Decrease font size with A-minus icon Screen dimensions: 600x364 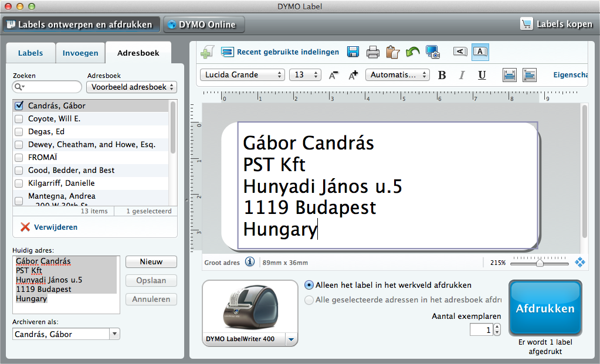click(x=334, y=75)
